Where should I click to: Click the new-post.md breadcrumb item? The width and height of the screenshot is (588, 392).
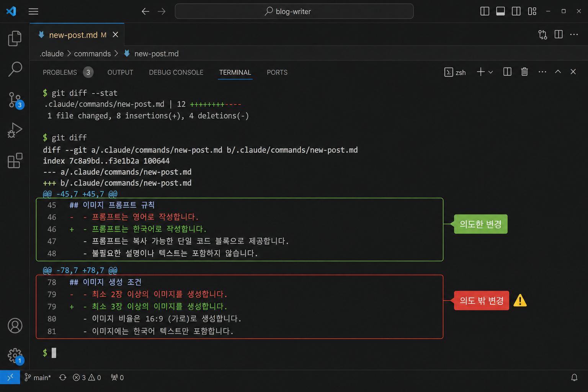(x=151, y=54)
